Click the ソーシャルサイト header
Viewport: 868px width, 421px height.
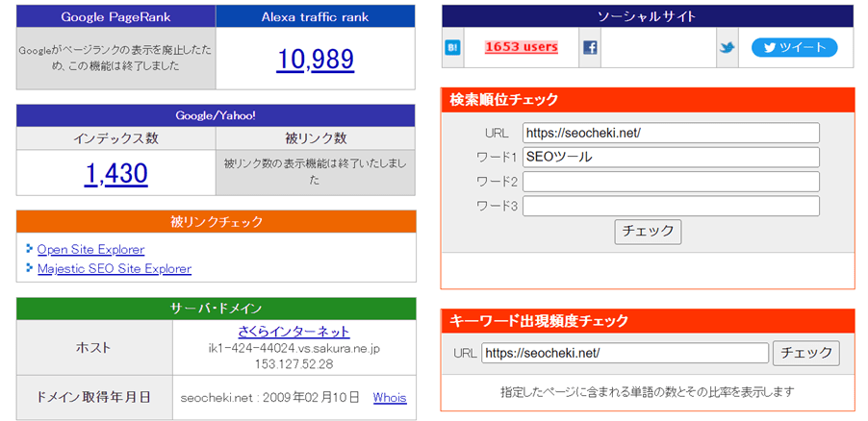click(648, 16)
